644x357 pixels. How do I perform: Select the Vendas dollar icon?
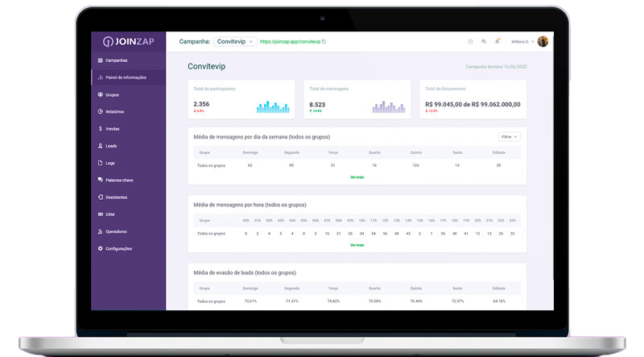(x=100, y=128)
